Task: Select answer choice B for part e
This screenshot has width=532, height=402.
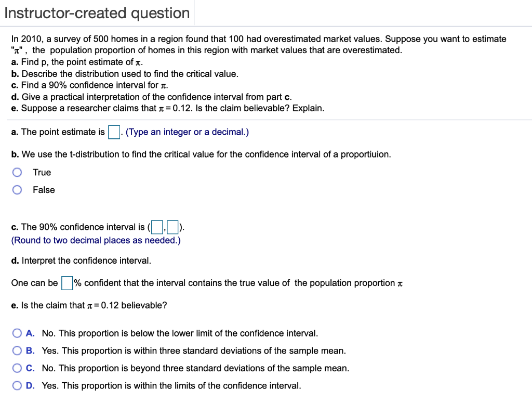Action: pyautogui.click(x=16, y=351)
